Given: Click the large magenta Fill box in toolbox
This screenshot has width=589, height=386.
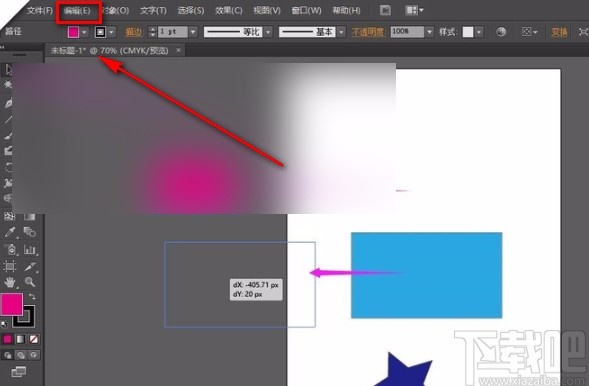Looking at the screenshot, I should click(x=12, y=305).
